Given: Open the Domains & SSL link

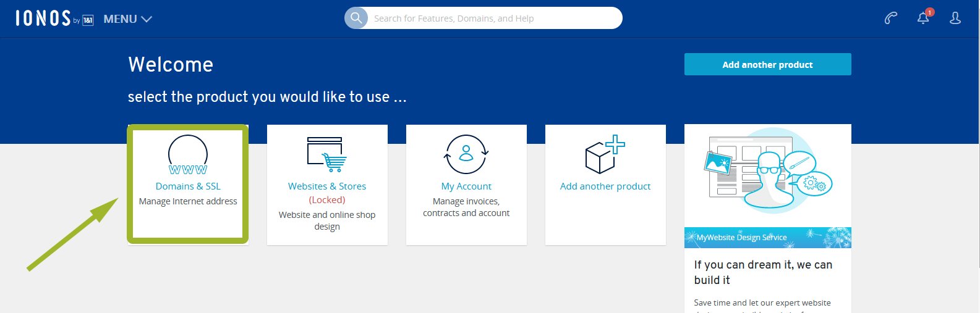Looking at the screenshot, I should click(x=188, y=186).
